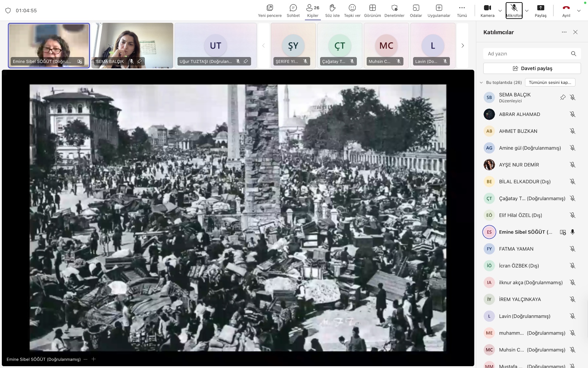This screenshot has width=588, height=368.
Task: Toggle AHMET BUZKAN microphone icon
Action: [572, 131]
